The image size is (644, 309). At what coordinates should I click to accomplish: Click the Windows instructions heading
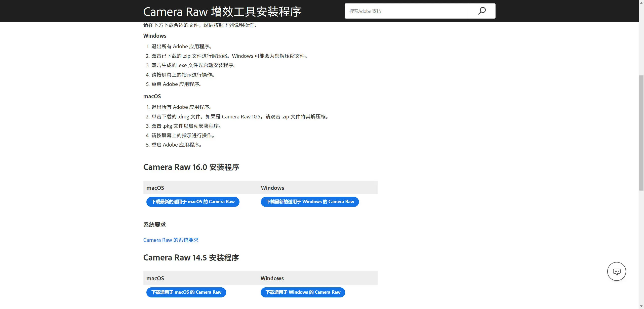[x=155, y=36]
